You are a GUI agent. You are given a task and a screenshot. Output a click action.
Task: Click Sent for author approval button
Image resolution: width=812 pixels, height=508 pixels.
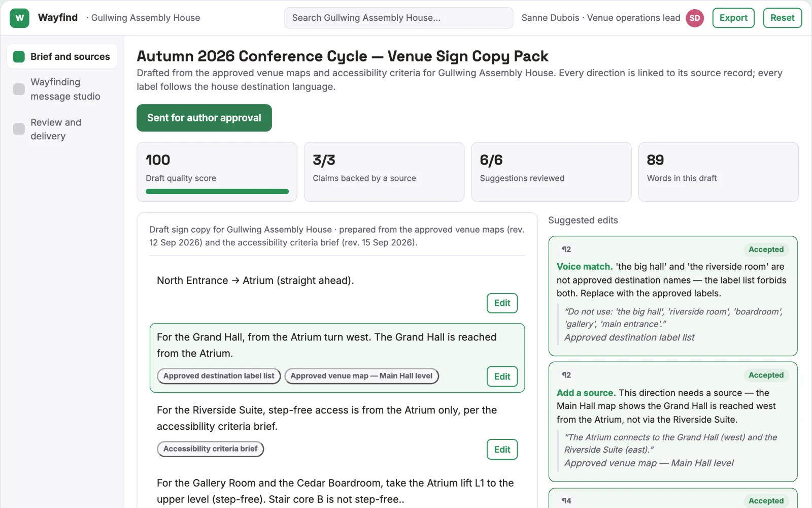click(x=204, y=118)
